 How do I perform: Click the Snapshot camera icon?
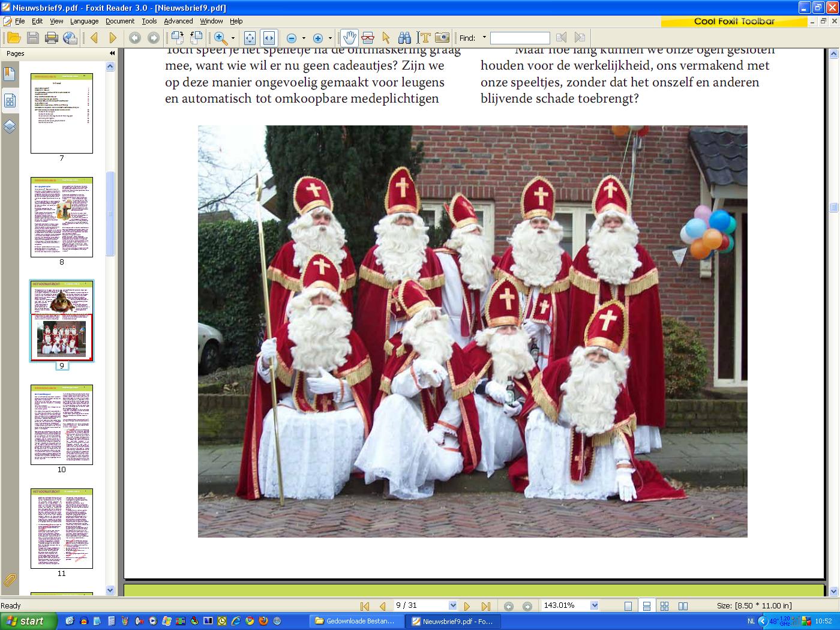pyautogui.click(x=442, y=38)
